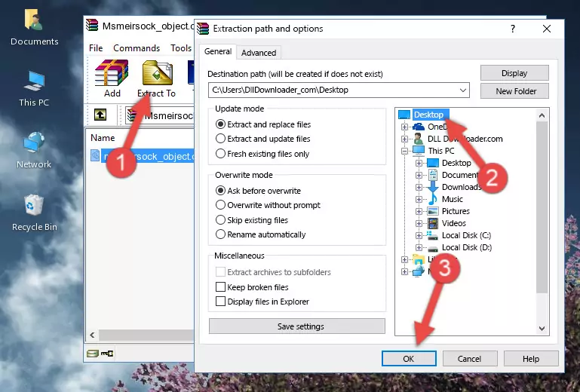Click the DLL Downloader.com user icon
580x392 pixels.
click(x=419, y=139)
